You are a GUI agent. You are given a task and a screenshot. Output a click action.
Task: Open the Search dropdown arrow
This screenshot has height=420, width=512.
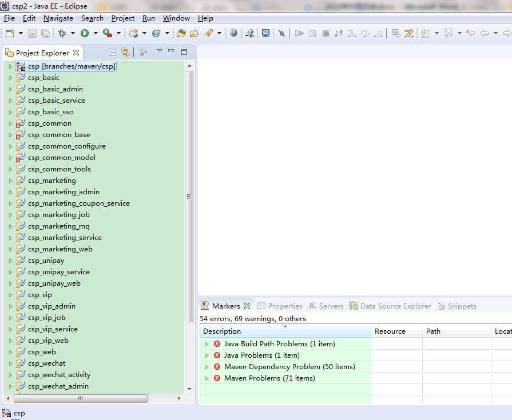220,33
